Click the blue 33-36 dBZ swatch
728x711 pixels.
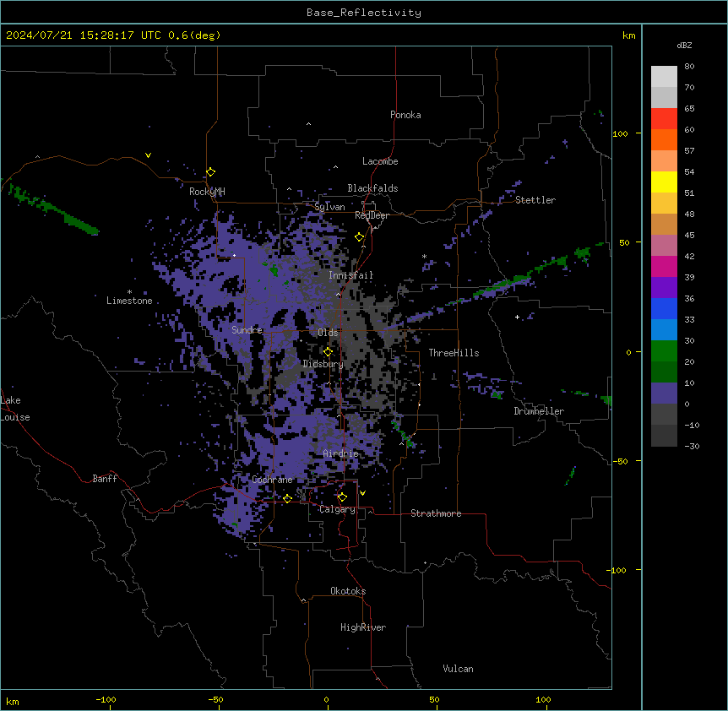pyautogui.click(x=664, y=308)
